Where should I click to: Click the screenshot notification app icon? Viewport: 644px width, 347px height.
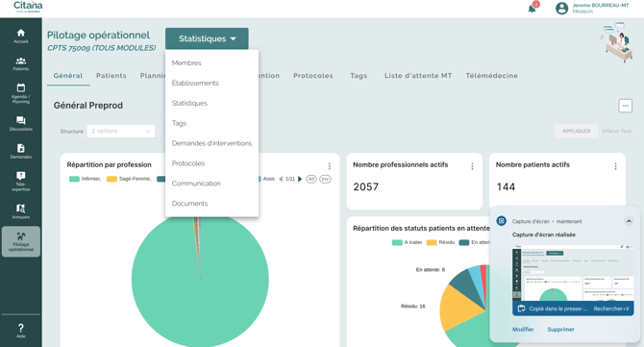point(501,221)
